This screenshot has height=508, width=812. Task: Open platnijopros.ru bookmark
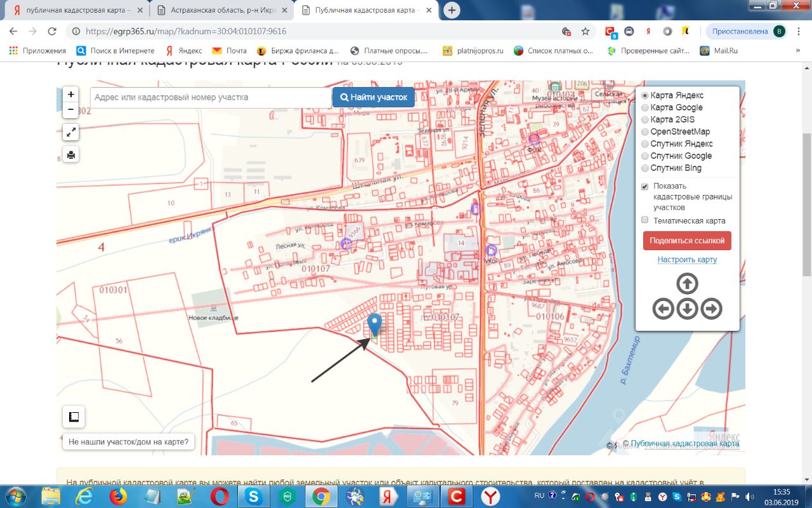pyautogui.click(x=473, y=51)
